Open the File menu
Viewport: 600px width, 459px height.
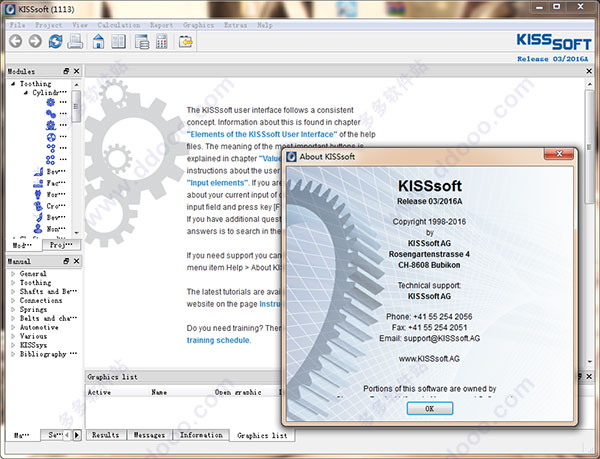tap(17, 25)
